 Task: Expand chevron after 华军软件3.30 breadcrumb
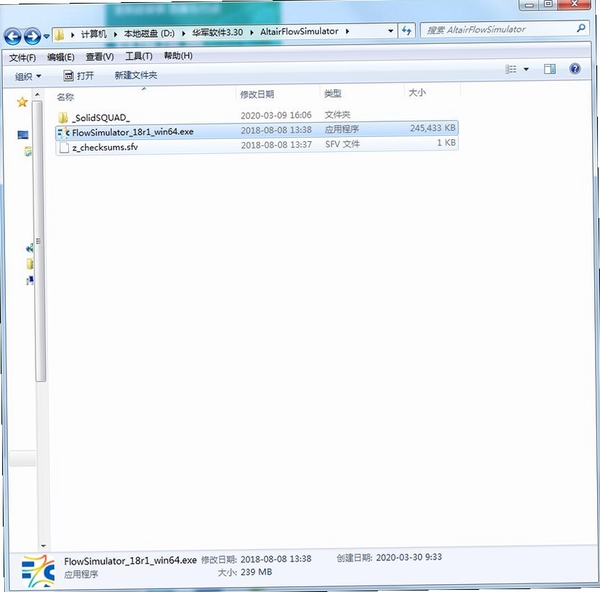(x=252, y=32)
